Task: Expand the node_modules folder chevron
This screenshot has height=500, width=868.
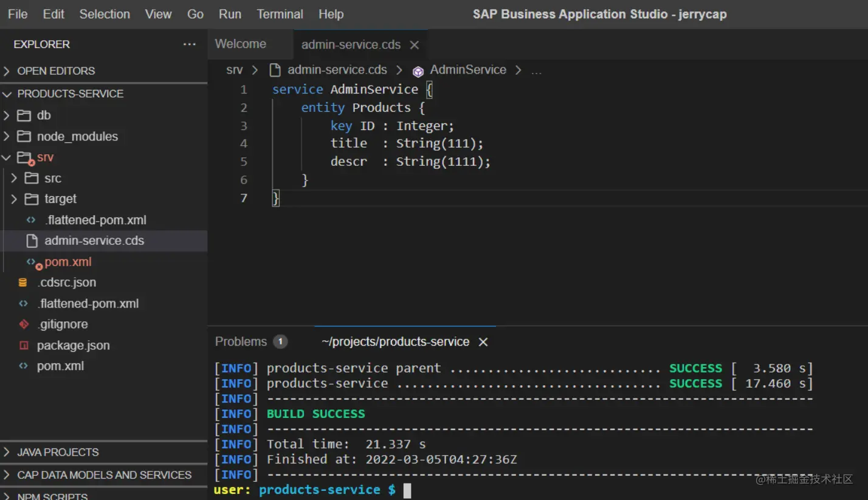Action: point(7,136)
